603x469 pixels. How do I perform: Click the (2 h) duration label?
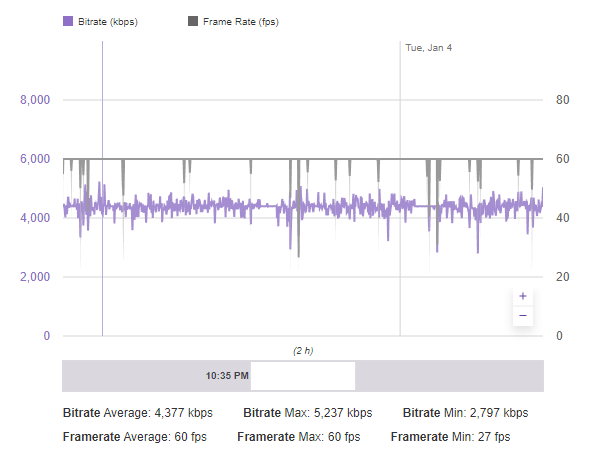click(303, 351)
